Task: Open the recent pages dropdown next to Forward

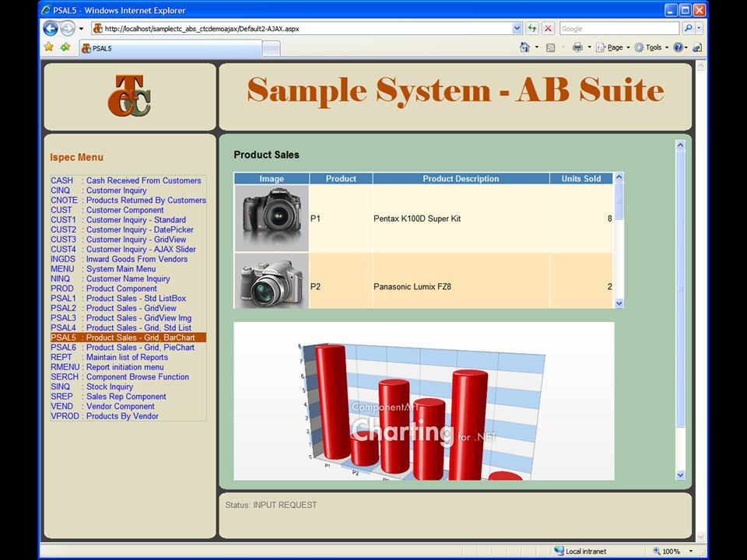Action: tap(81, 29)
